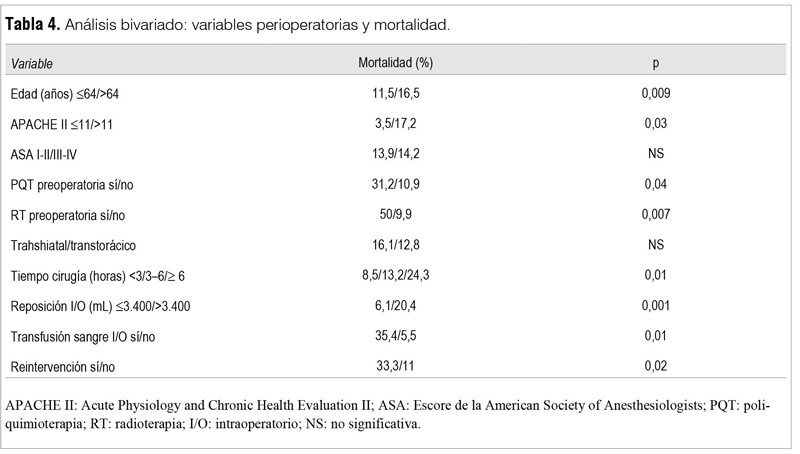
Task: Click the "ASA I-II/III-IV" row label
Action: [51, 154]
